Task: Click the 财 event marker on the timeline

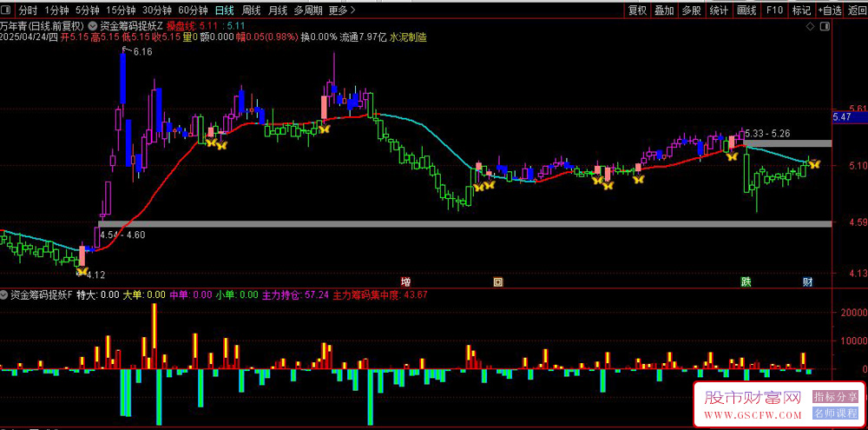Action: tap(807, 281)
